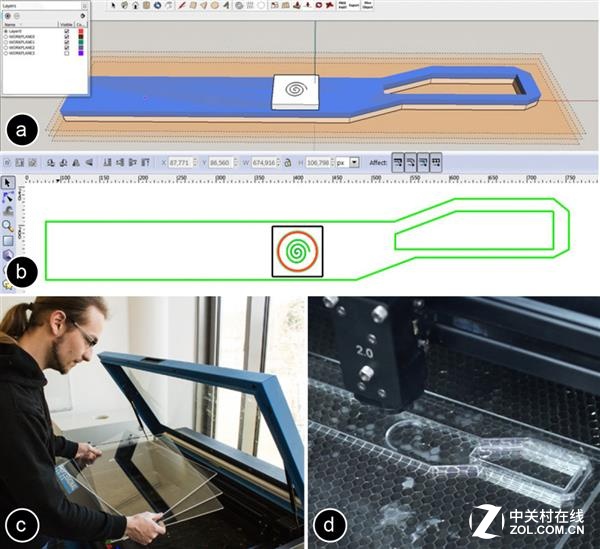The width and height of the screenshot is (600, 549).
Task: Toggle Affect: move patterns button
Action: coord(436,163)
